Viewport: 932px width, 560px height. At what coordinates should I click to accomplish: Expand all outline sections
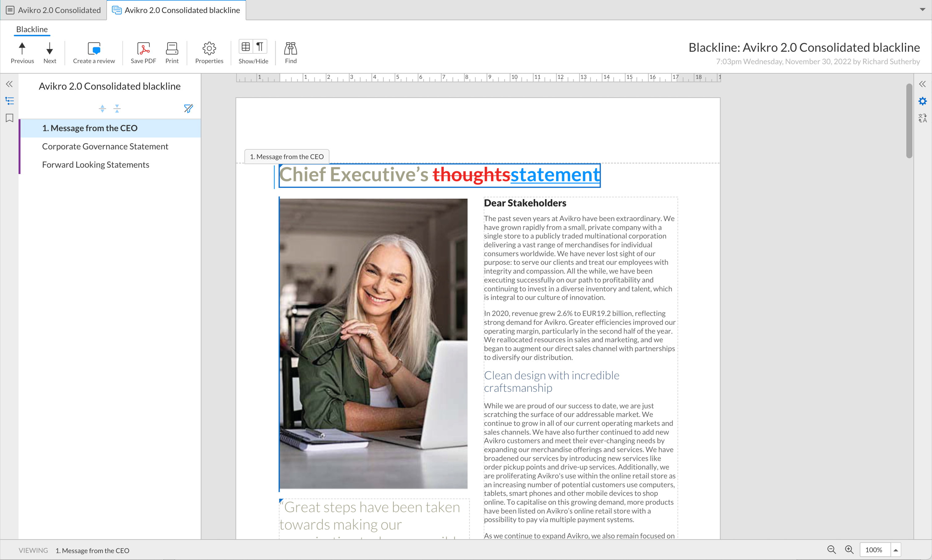[102, 109]
